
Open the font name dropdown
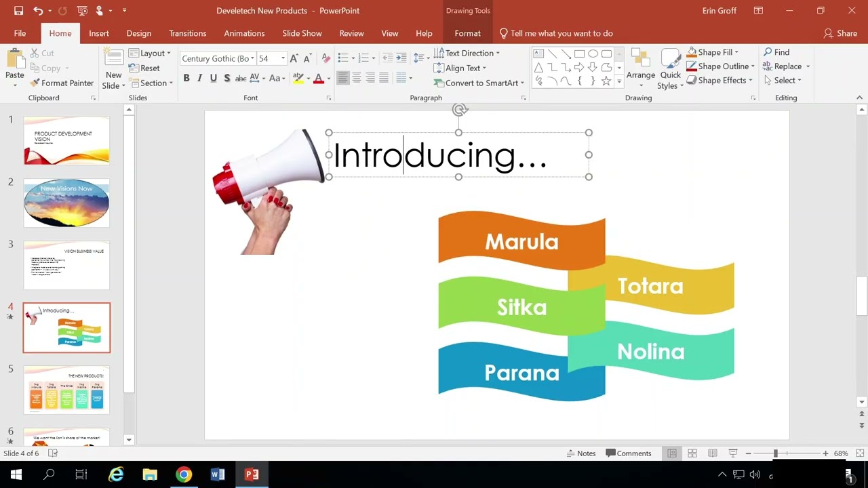point(252,58)
